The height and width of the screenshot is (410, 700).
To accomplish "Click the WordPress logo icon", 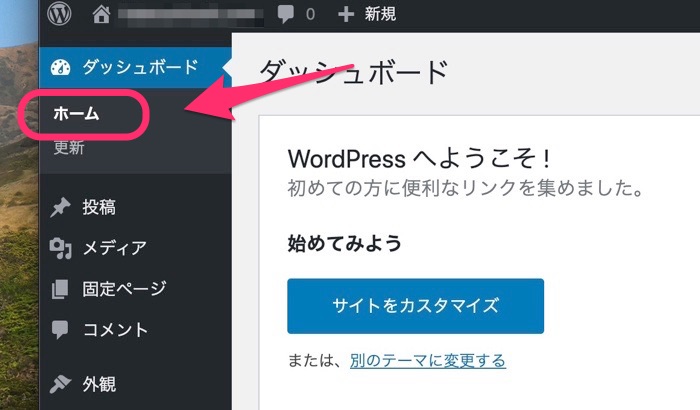I will 59,14.
